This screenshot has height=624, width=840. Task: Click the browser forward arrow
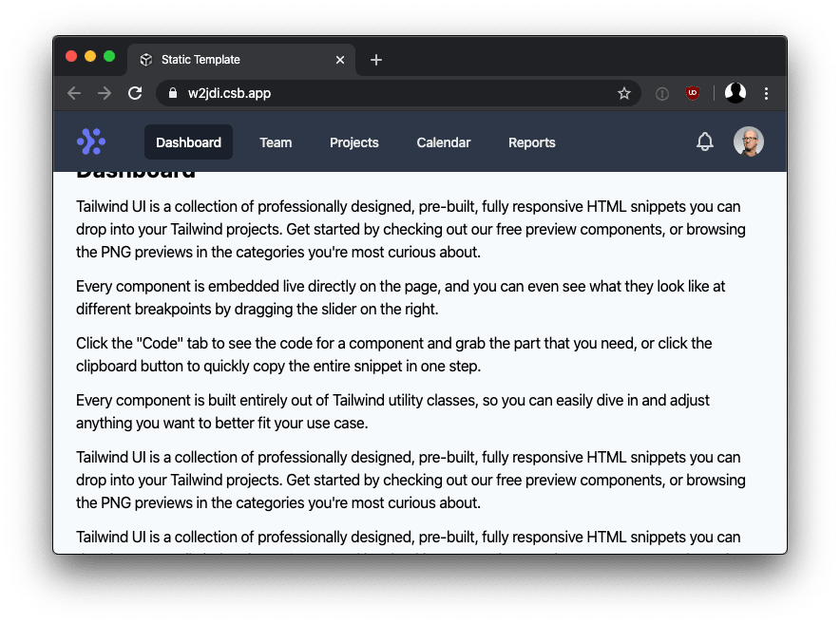point(105,93)
